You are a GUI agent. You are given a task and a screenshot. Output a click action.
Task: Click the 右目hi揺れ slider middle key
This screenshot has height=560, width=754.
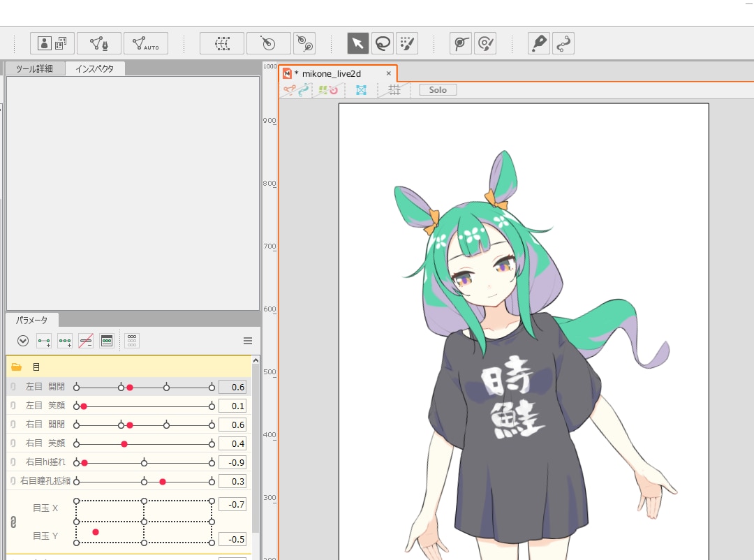144,463
